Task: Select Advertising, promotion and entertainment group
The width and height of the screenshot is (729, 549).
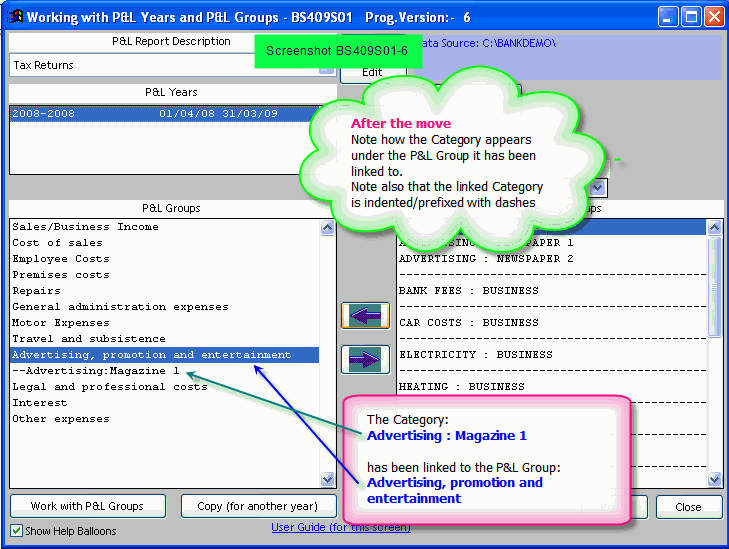Action: [x=151, y=355]
